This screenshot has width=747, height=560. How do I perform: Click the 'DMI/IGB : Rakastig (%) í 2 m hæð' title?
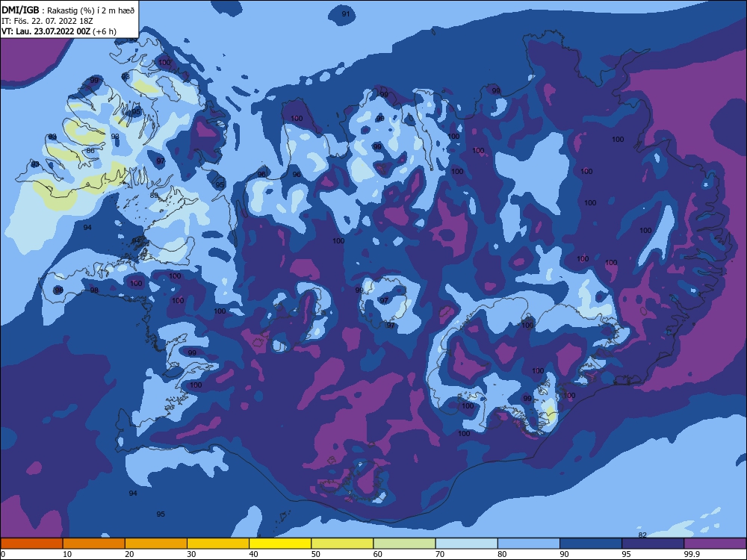pos(68,10)
